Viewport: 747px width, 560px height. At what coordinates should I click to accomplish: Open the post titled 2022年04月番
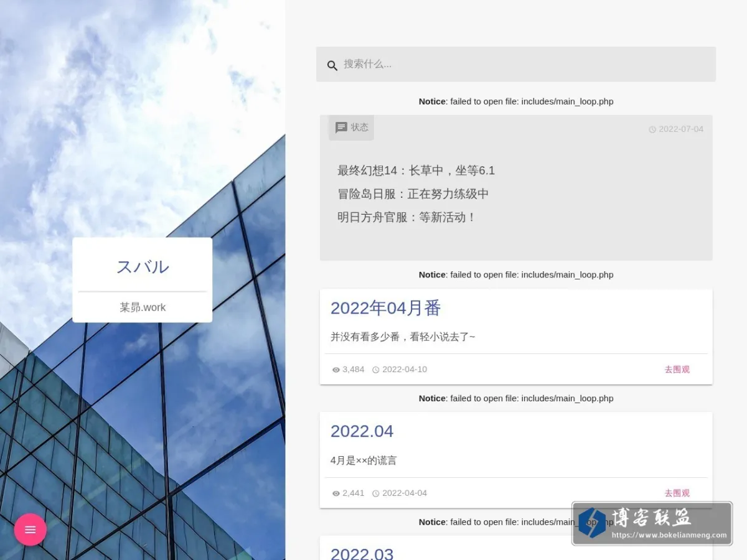coord(385,308)
